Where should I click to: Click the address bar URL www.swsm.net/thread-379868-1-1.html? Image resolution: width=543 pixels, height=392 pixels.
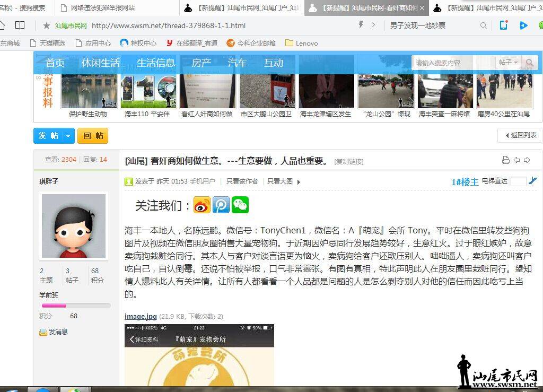coord(169,25)
